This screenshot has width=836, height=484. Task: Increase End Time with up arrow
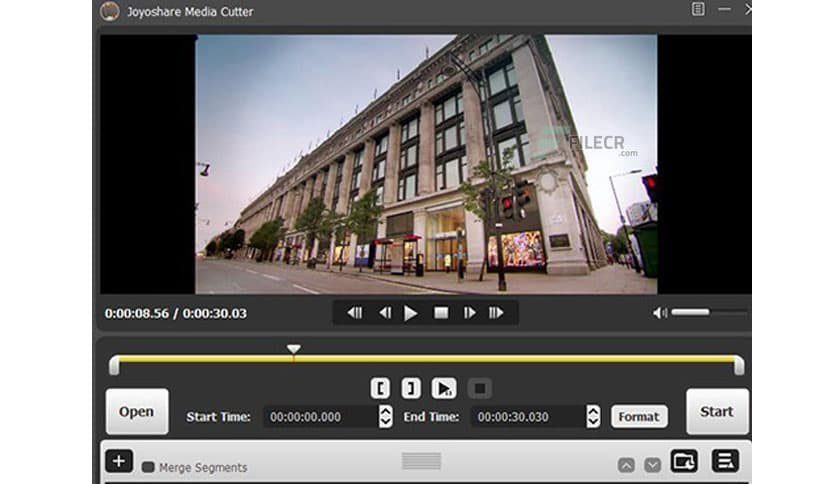593,411
